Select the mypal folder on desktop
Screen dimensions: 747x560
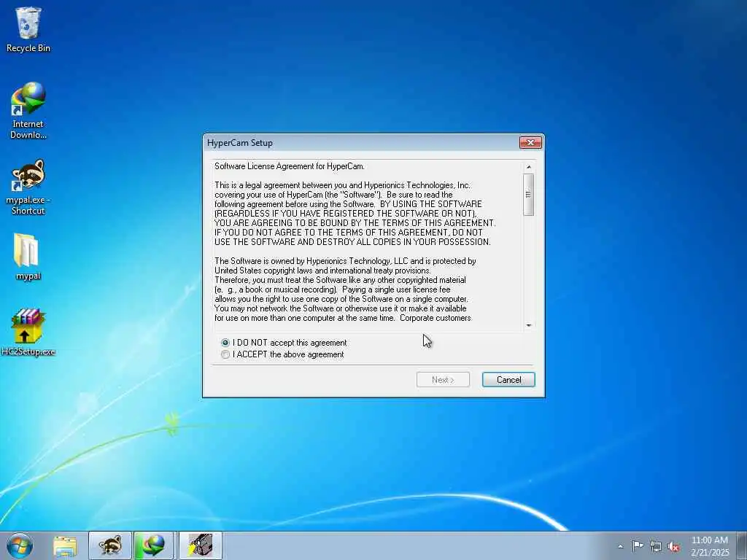tap(28, 257)
